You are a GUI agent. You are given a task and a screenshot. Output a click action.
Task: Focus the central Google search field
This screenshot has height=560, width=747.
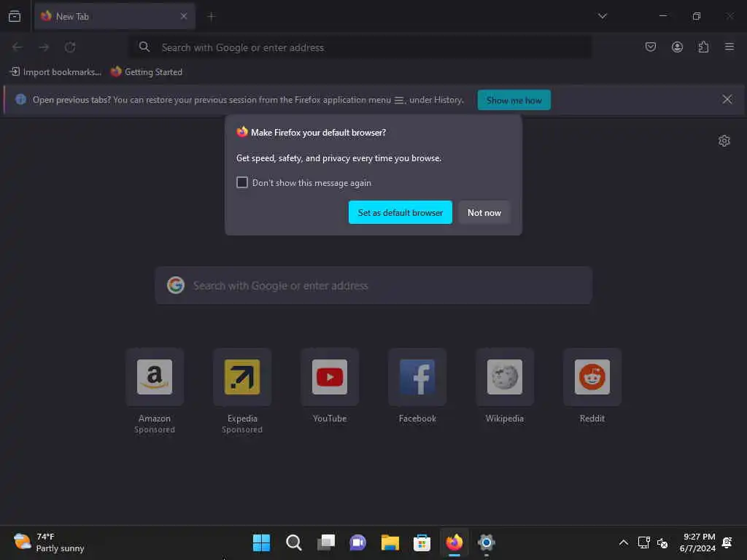373,286
